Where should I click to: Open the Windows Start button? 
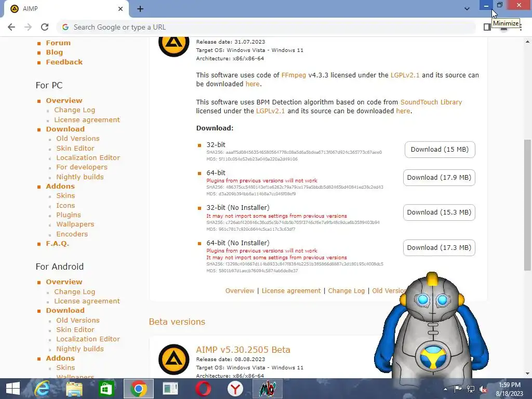(x=13, y=389)
